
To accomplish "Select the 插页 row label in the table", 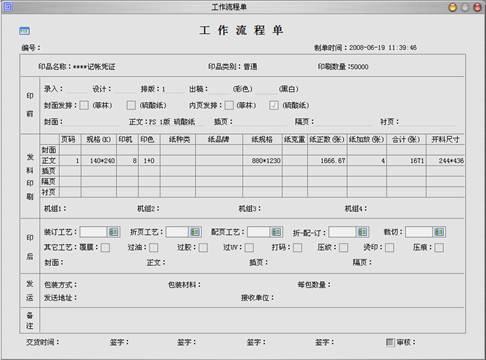I will point(49,171).
